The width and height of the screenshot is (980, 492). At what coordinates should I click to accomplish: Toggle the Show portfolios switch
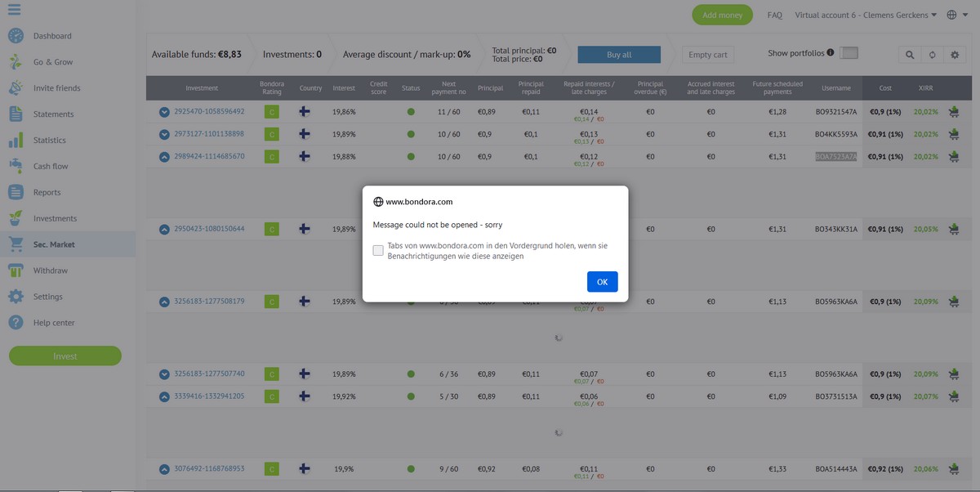(849, 53)
